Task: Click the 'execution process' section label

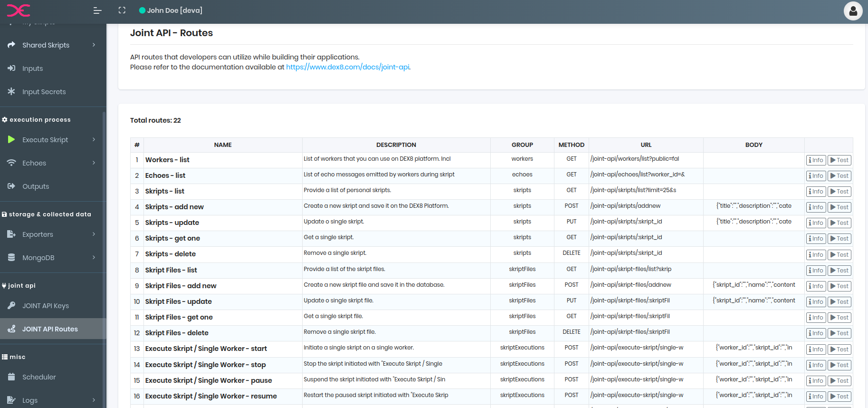Action: [40, 120]
